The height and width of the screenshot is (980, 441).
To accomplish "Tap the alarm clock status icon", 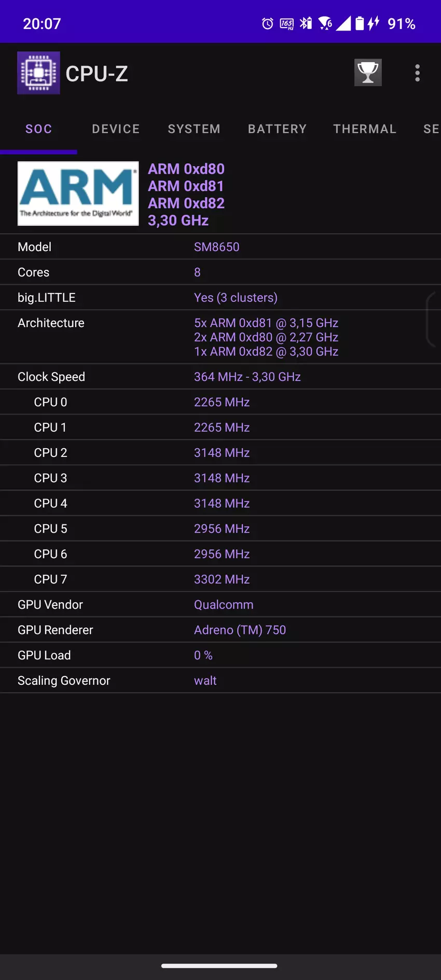I will point(267,24).
